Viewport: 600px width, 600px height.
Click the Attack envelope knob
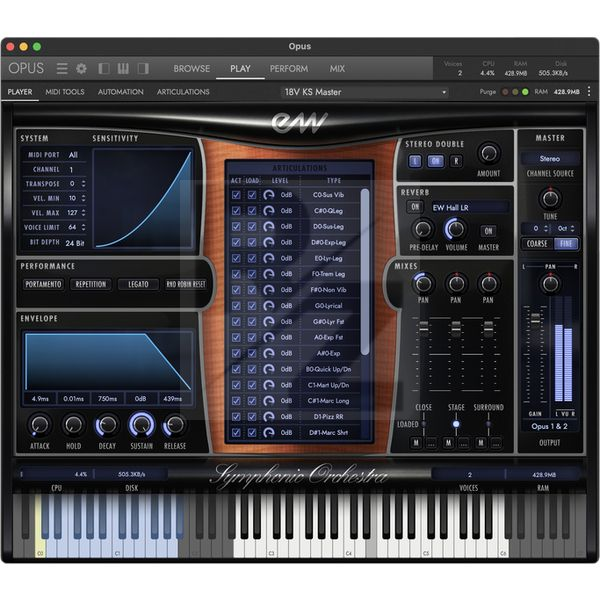(40, 424)
